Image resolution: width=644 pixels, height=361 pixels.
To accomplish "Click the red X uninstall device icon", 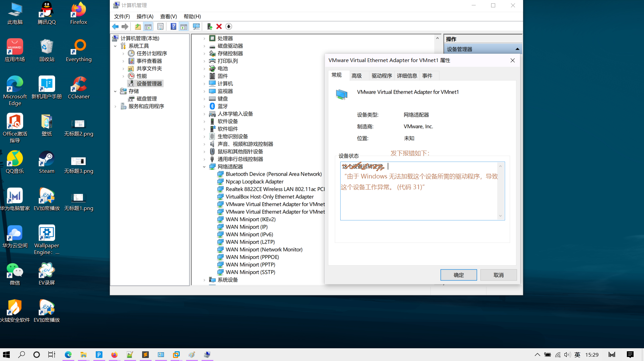I will (x=219, y=27).
